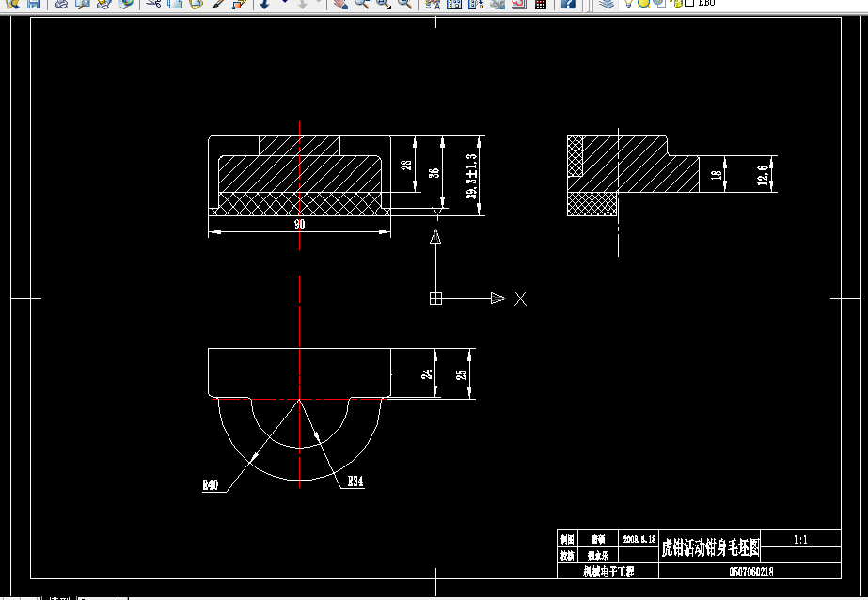This screenshot has height=600, width=868.
Task: Toggle the lock on the EBU layer
Action: (x=677, y=3)
